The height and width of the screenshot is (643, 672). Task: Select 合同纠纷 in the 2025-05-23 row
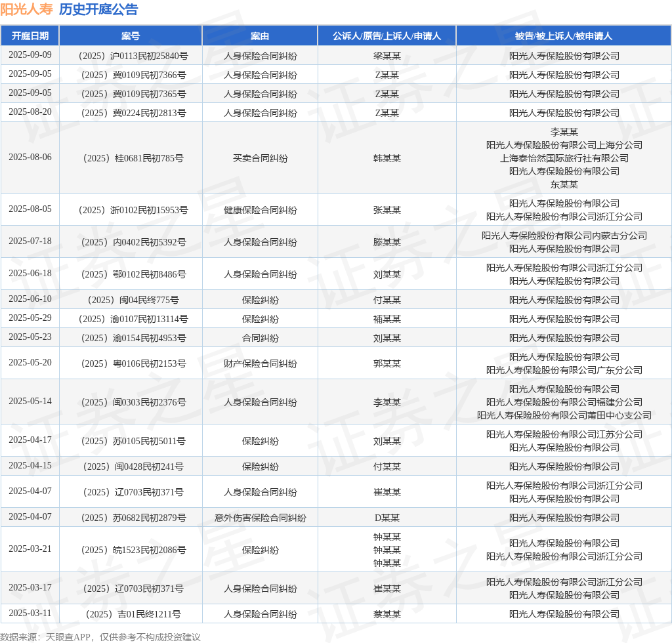coord(260,339)
